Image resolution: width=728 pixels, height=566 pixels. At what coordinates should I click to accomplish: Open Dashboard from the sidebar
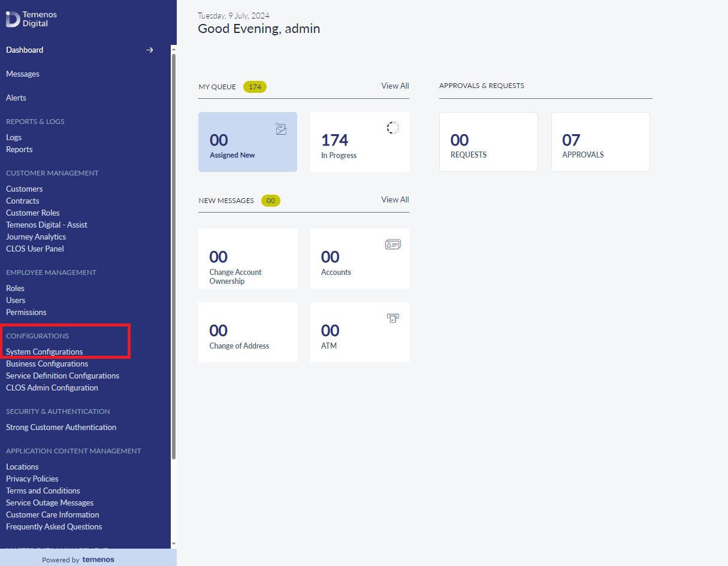25,50
